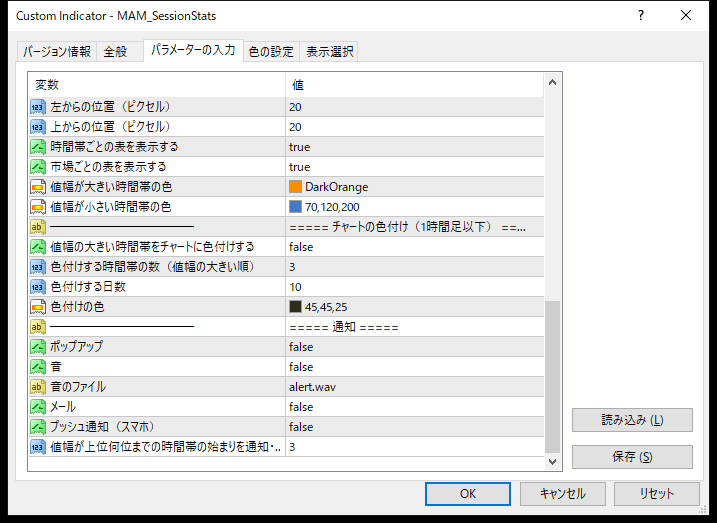This screenshot has height=523, width=717.
Task: Pick the DarkOrange color swatch
Action: click(295, 187)
